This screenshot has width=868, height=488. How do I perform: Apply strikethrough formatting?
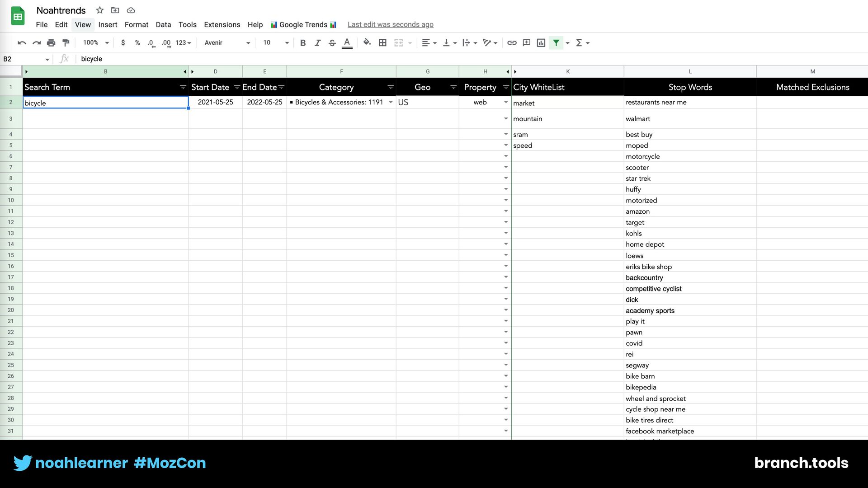[x=332, y=43]
